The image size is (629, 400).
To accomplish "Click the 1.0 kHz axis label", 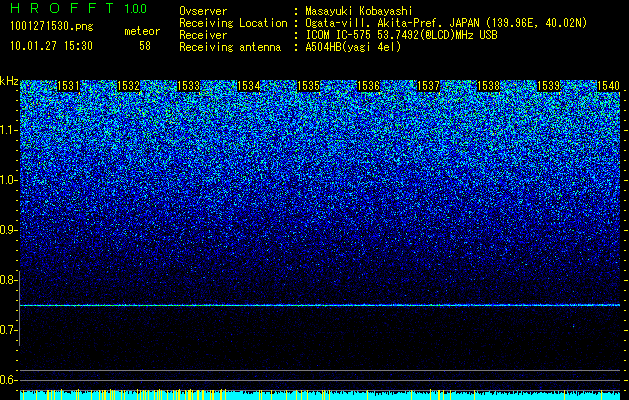I will (x=8, y=180).
